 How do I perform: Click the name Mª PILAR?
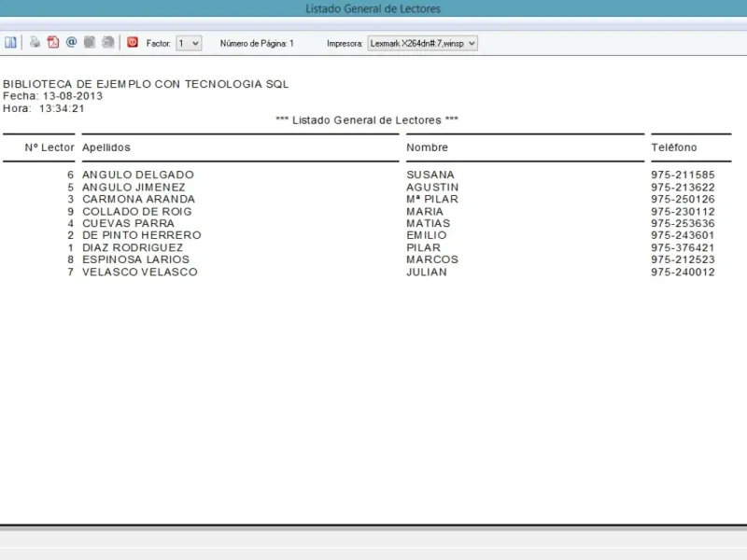point(432,199)
